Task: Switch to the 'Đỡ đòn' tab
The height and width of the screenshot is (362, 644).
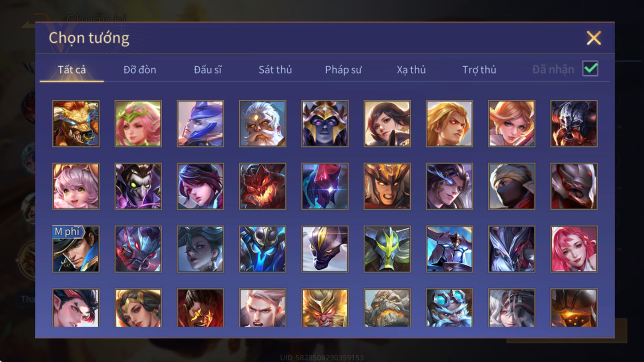Action: (140, 70)
